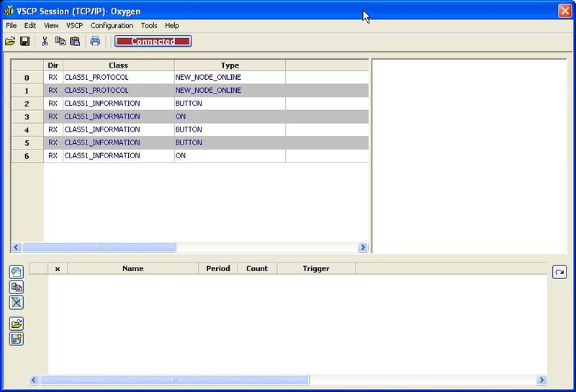Click the open file icon in top toolbar

point(10,42)
